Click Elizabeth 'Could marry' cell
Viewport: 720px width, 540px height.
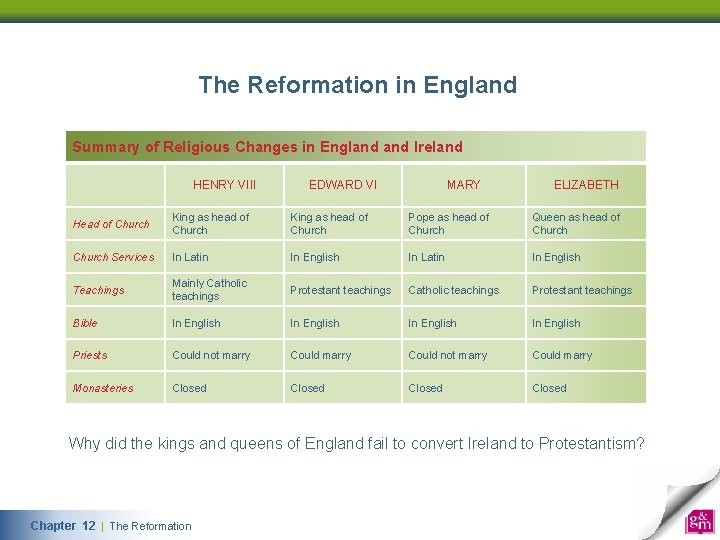(586, 355)
